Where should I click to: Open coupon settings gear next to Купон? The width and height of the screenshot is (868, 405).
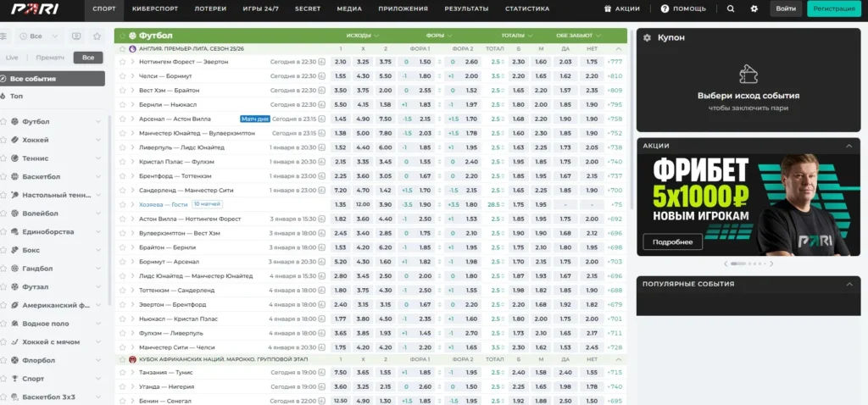pos(647,38)
